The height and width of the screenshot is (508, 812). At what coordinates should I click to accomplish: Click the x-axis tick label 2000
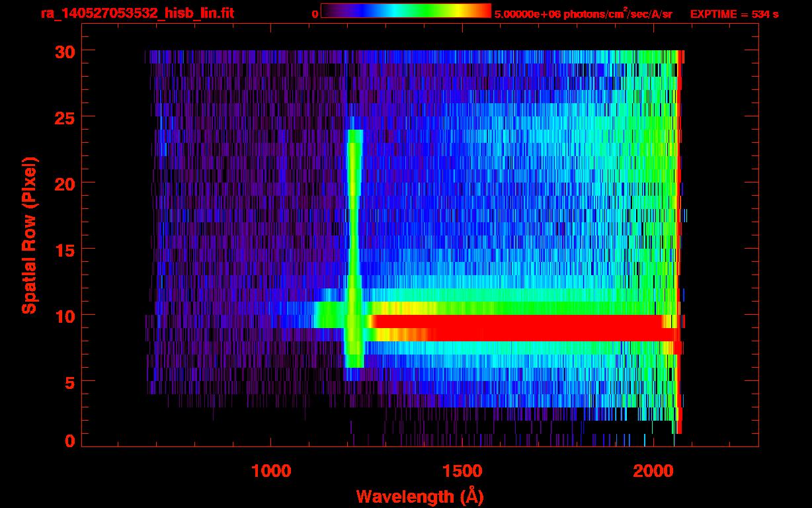(653, 472)
